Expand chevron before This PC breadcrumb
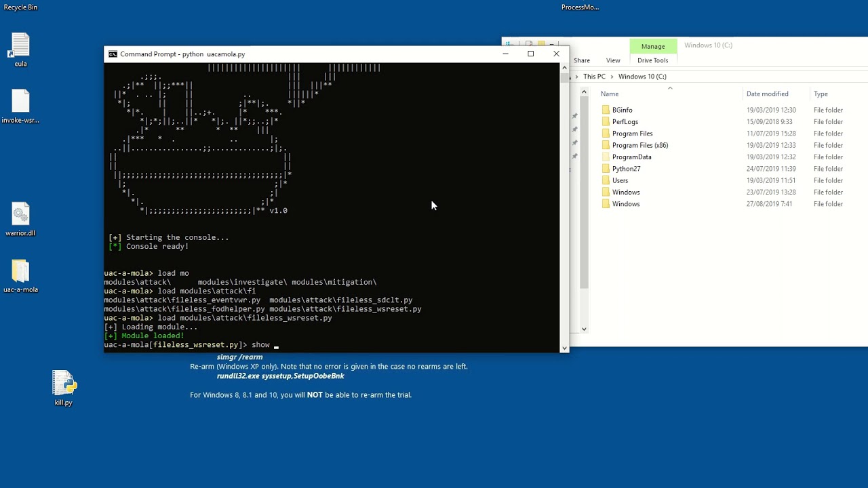The height and width of the screenshot is (488, 868). click(x=576, y=77)
